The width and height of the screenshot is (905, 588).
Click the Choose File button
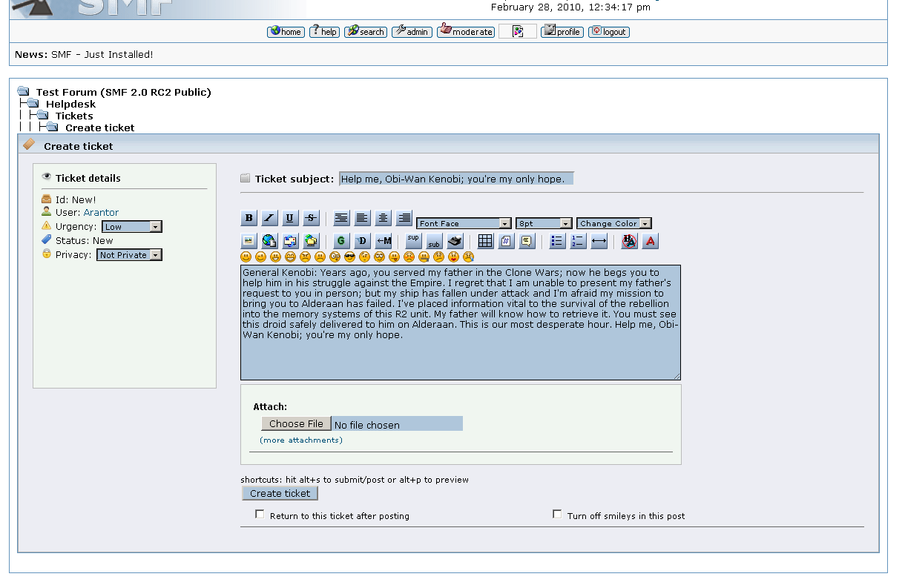[296, 423]
